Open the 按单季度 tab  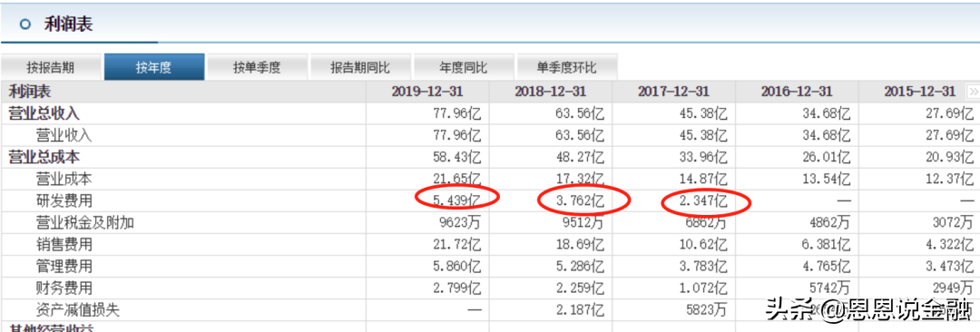(257, 67)
